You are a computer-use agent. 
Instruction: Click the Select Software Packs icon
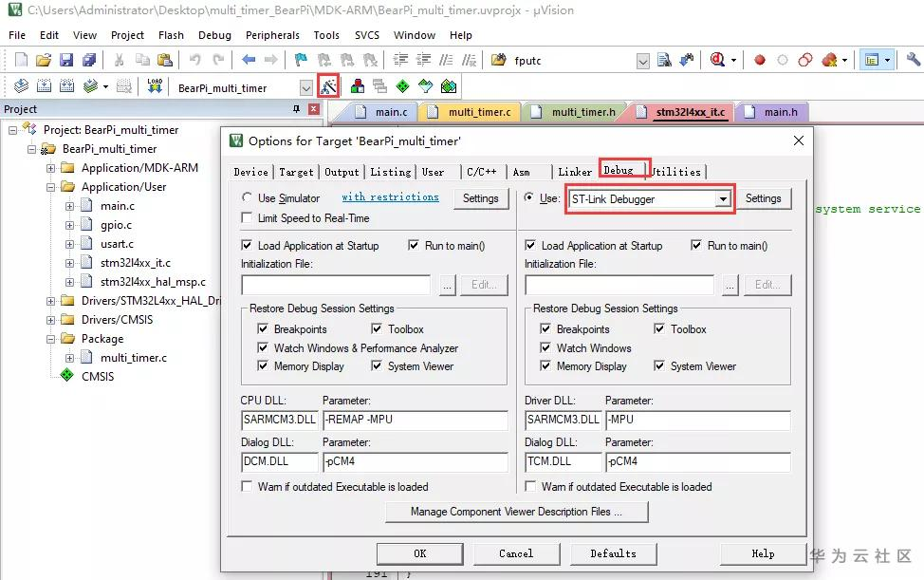pos(425,86)
